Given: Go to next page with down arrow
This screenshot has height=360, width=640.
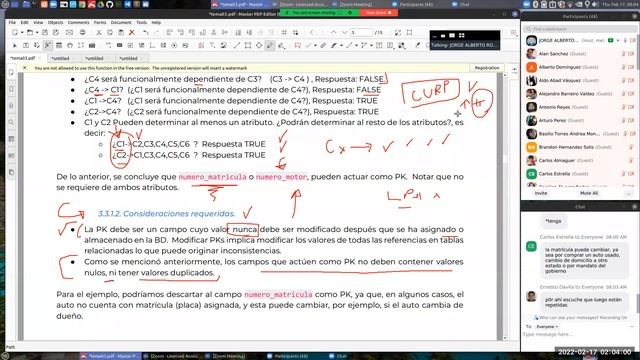Looking at the screenshot, I should pyautogui.click(x=344, y=33).
